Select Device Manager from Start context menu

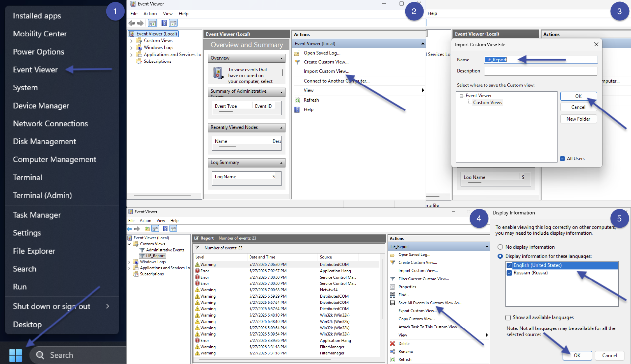click(41, 106)
